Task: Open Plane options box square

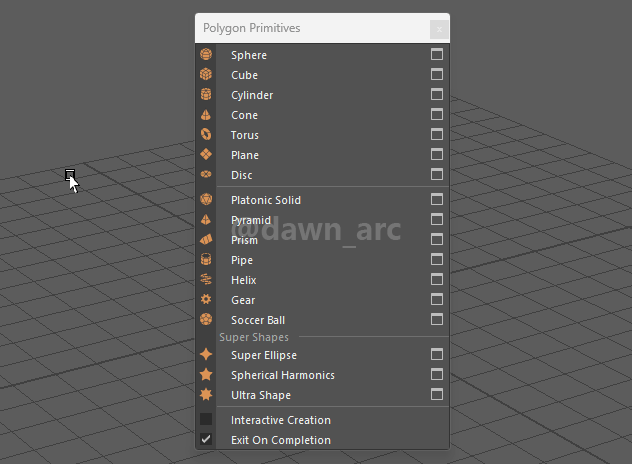Action: pyautogui.click(x=437, y=155)
